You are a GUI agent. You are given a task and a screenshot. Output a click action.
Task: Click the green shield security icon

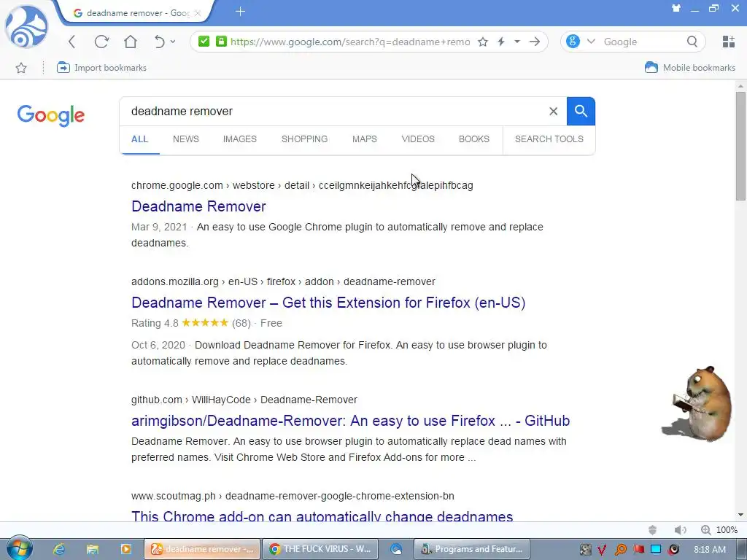tap(204, 42)
